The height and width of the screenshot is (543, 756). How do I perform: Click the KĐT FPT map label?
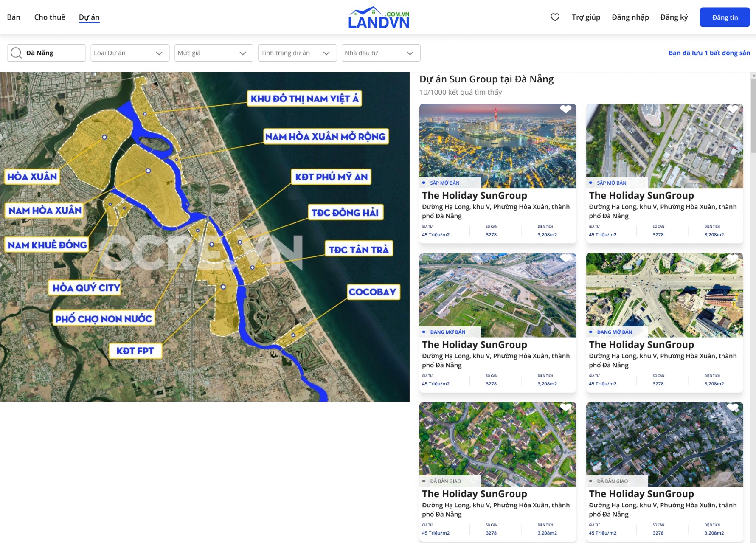coord(135,351)
